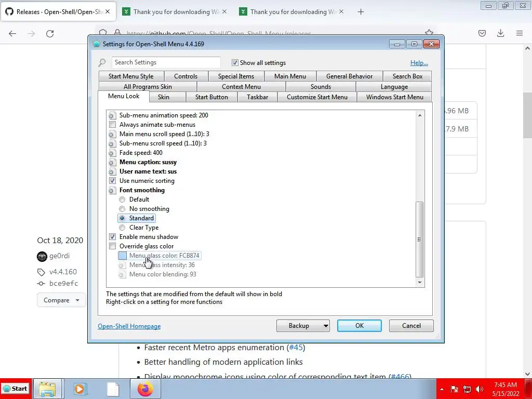Click the ge0rdi avatar on GitHub page
Image resolution: width=532 pixels, height=399 pixels.
tap(42, 256)
